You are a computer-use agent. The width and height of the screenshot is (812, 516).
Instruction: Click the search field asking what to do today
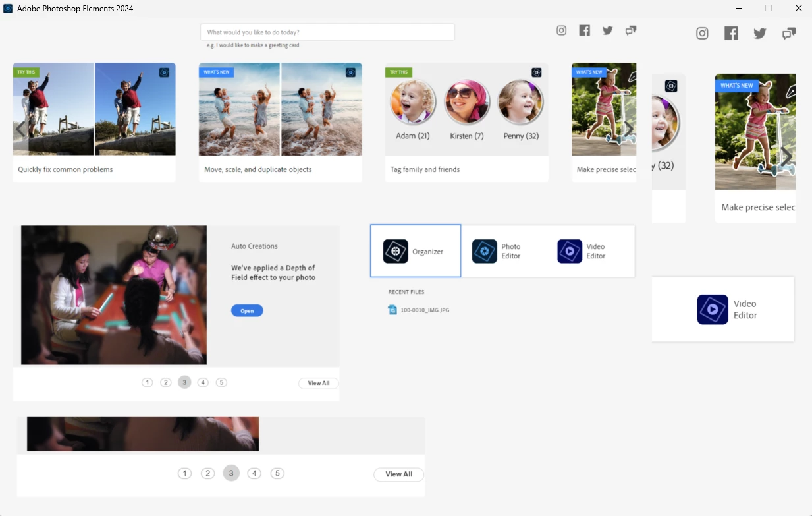pyautogui.click(x=327, y=32)
